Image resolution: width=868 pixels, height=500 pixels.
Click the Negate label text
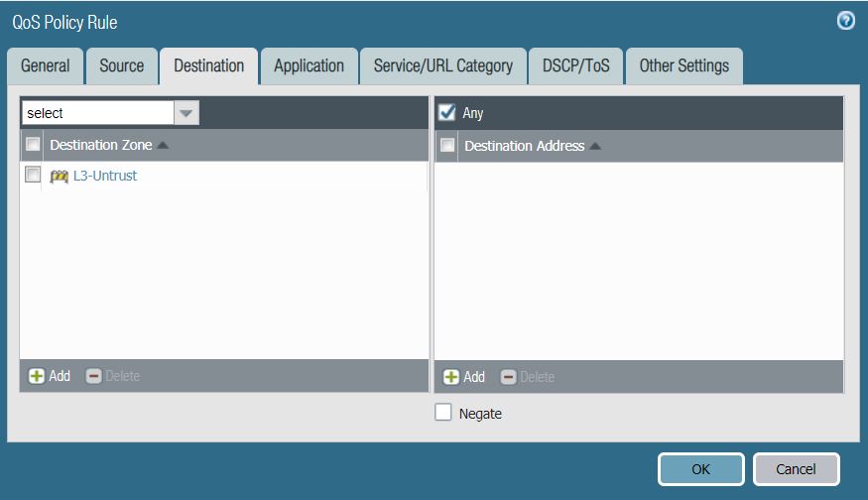[480, 414]
